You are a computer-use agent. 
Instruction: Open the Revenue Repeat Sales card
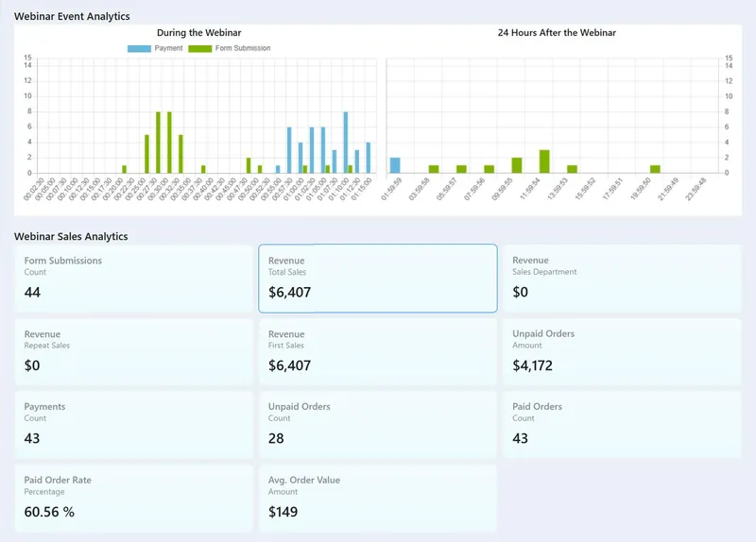point(134,351)
